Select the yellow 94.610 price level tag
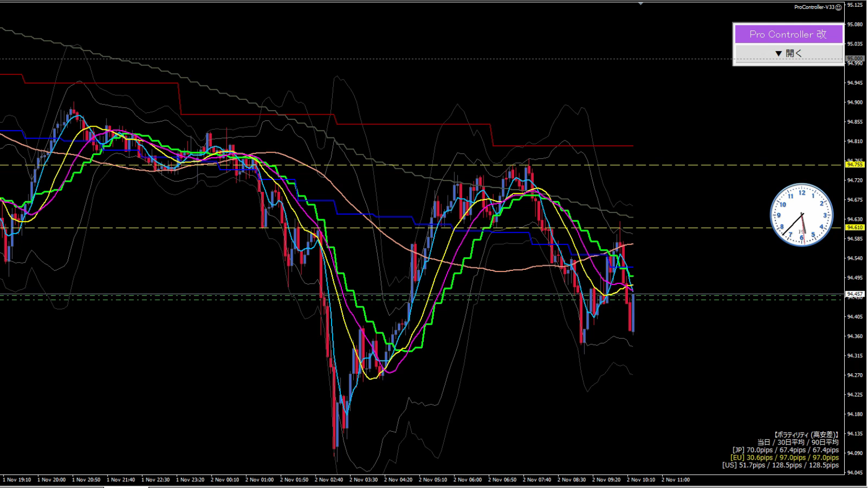 point(855,227)
